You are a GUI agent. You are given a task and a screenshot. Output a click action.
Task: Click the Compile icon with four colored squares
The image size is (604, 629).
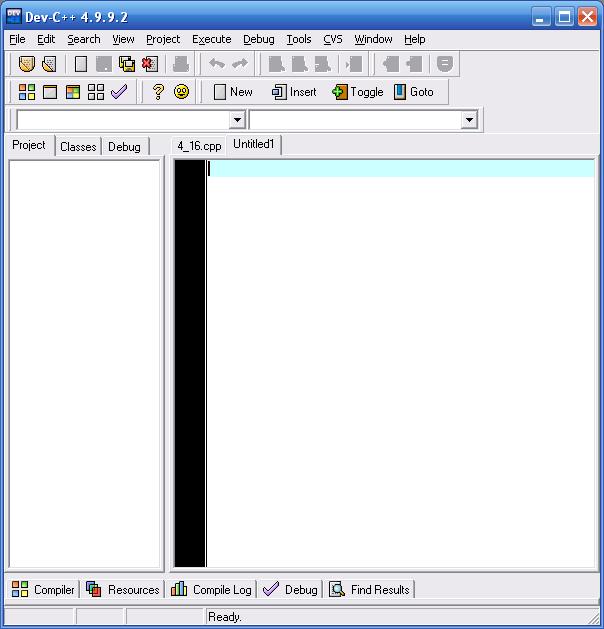pos(27,92)
